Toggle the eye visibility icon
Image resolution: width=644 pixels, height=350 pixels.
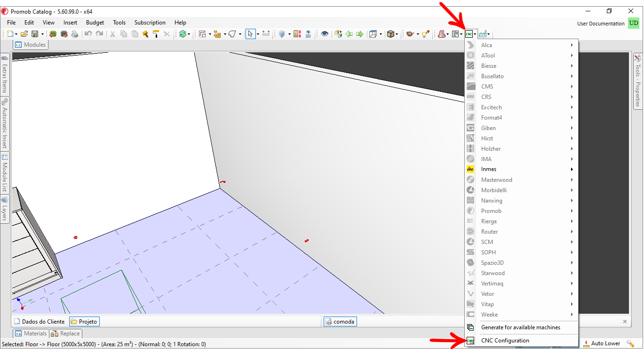(325, 34)
